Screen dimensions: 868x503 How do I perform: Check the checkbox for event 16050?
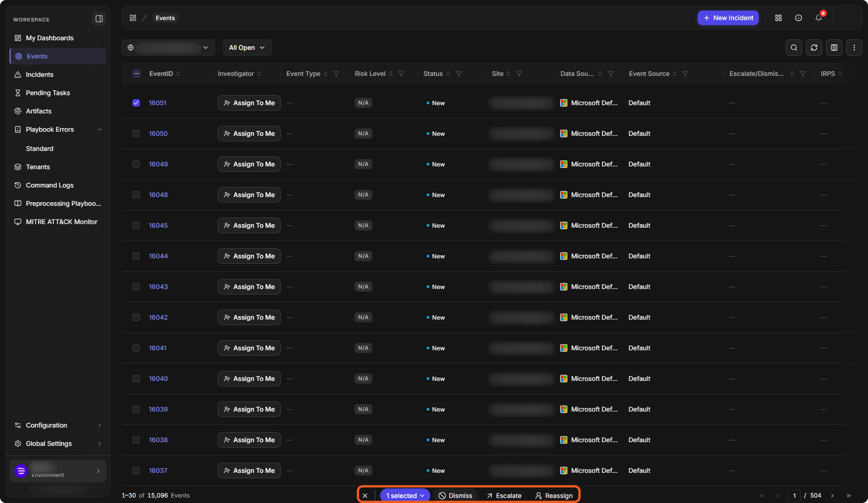point(136,134)
